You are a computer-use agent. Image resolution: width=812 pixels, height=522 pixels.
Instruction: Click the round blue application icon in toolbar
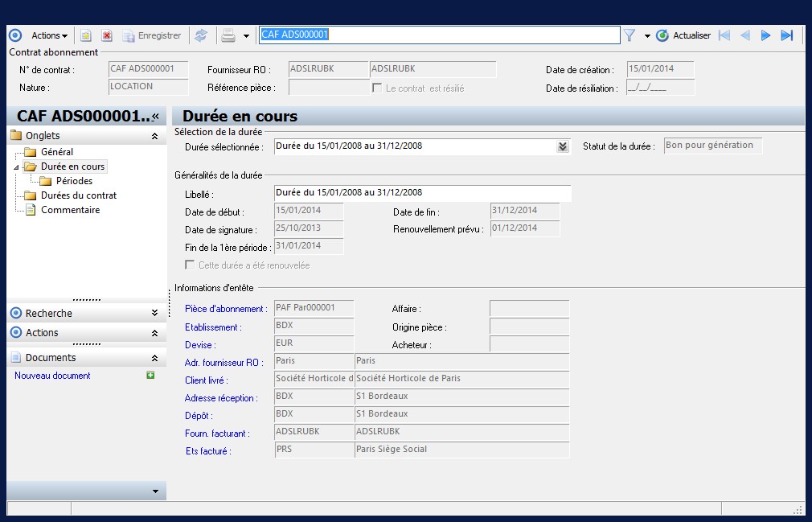tap(15, 35)
